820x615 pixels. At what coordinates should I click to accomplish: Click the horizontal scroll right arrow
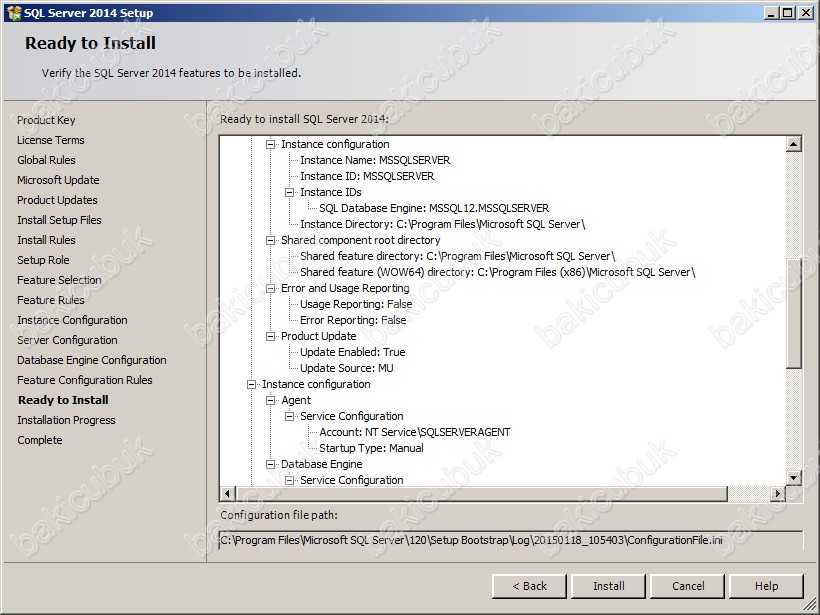(x=778, y=493)
